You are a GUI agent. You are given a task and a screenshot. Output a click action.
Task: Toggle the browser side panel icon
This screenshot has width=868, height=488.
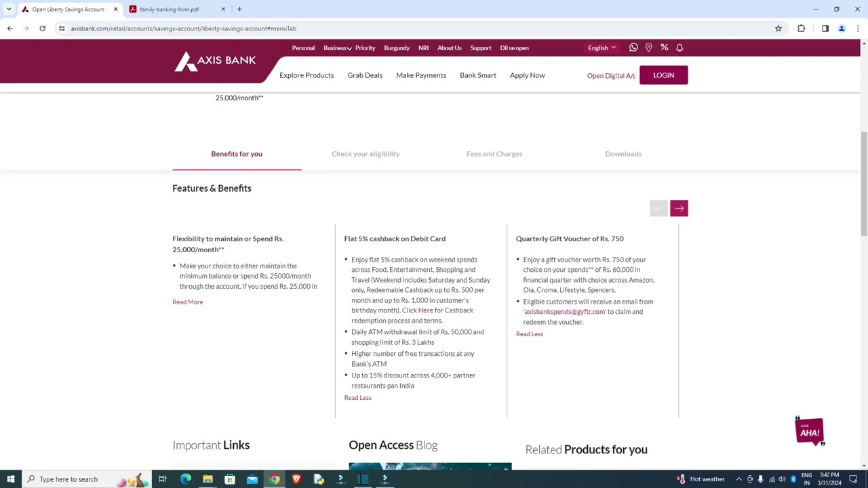(x=825, y=28)
